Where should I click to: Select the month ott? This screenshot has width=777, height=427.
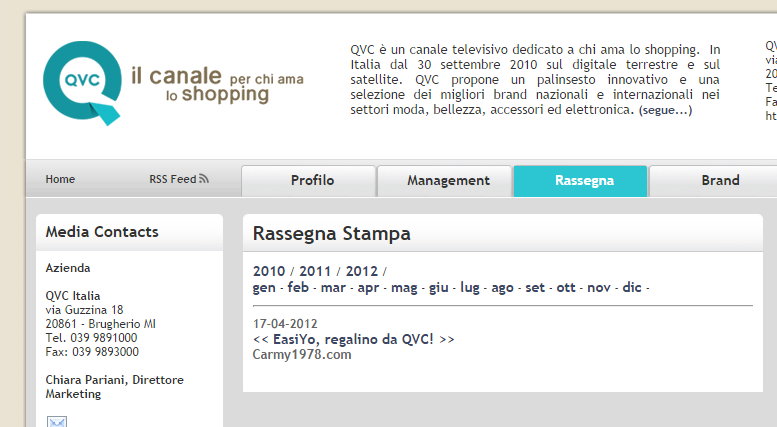point(566,288)
